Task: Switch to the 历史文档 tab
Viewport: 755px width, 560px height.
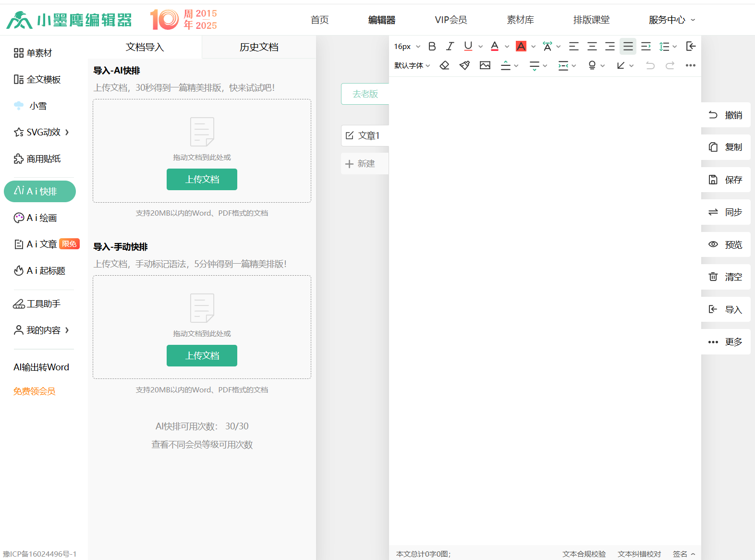Action: (x=259, y=47)
